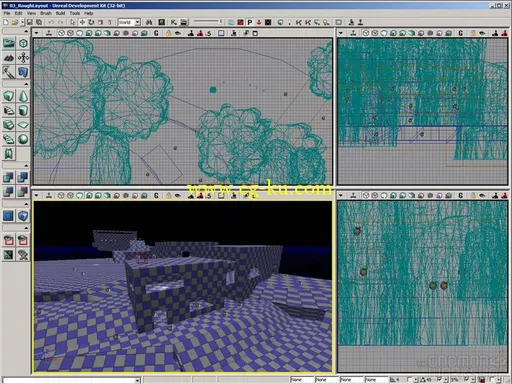Switch to Geometry editing mode

[23, 43]
